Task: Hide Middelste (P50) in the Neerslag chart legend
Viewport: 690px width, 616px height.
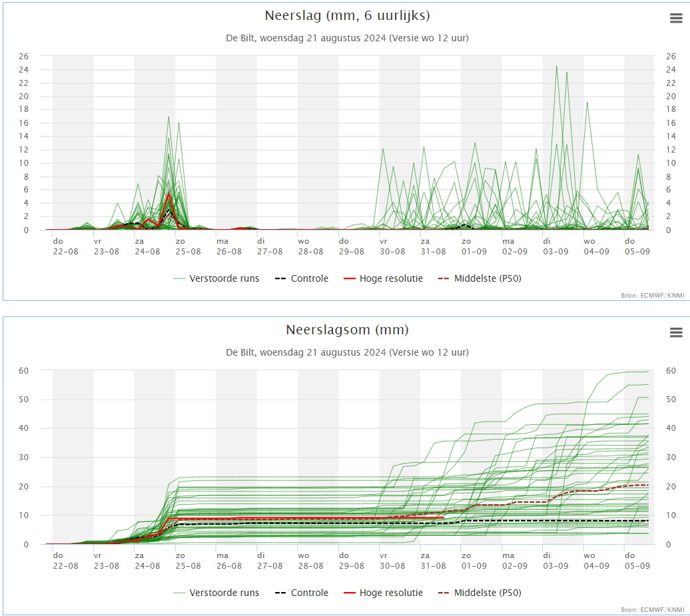Action: (487, 278)
